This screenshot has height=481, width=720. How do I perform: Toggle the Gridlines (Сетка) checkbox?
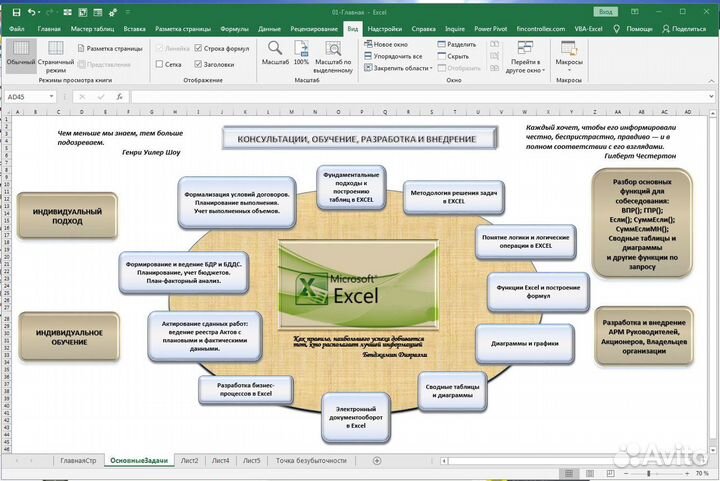point(169,64)
